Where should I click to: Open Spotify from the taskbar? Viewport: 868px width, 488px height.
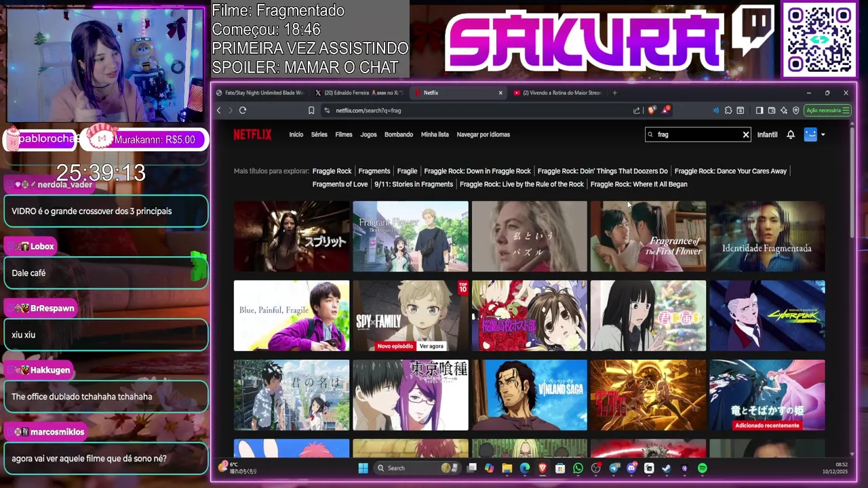pyautogui.click(x=703, y=468)
